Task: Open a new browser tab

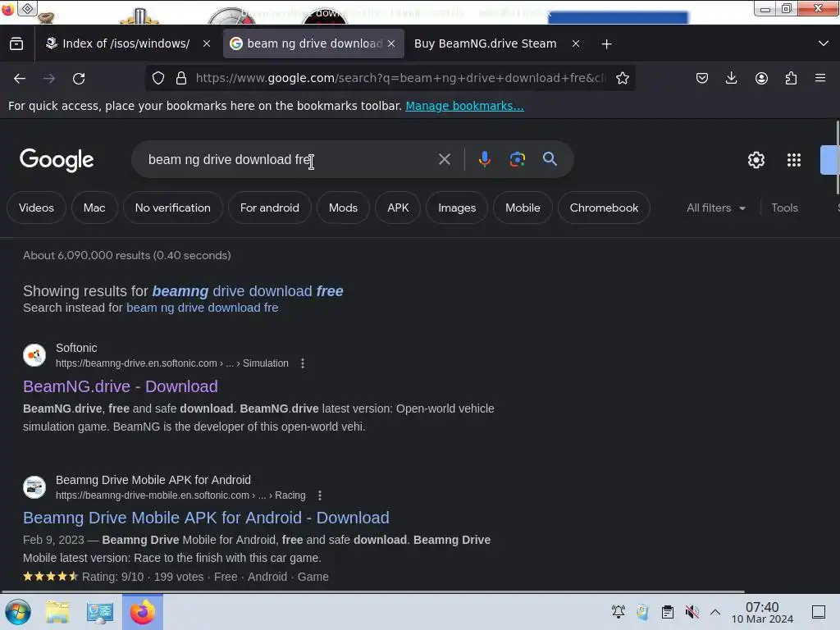Action: coord(606,44)
